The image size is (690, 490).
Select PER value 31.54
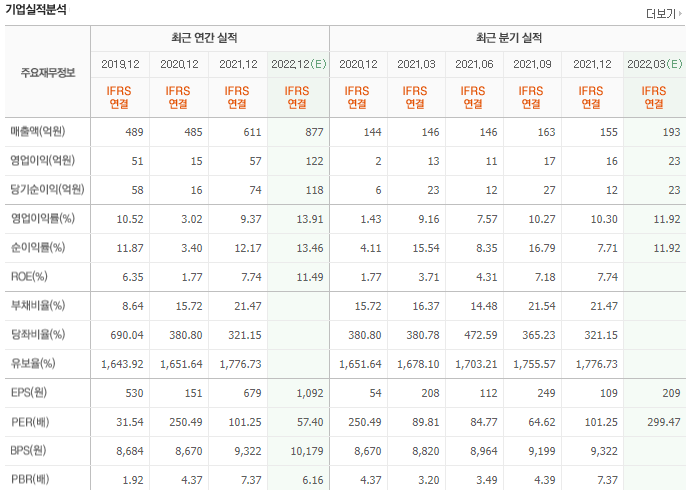[130, 422]
